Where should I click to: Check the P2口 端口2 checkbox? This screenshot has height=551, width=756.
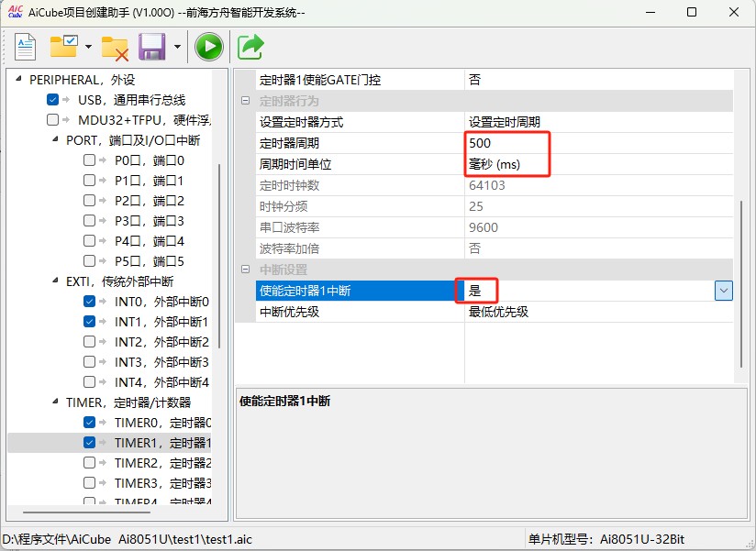[89, 201]
